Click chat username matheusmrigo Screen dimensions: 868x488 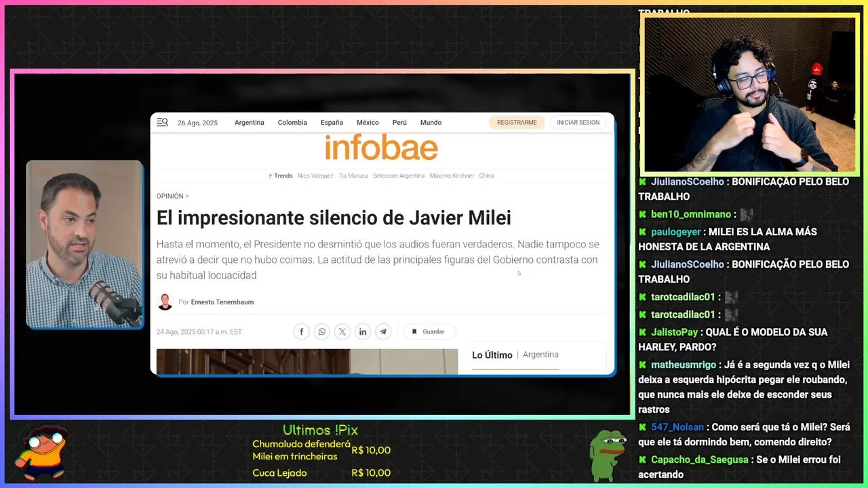click(684, 365)
